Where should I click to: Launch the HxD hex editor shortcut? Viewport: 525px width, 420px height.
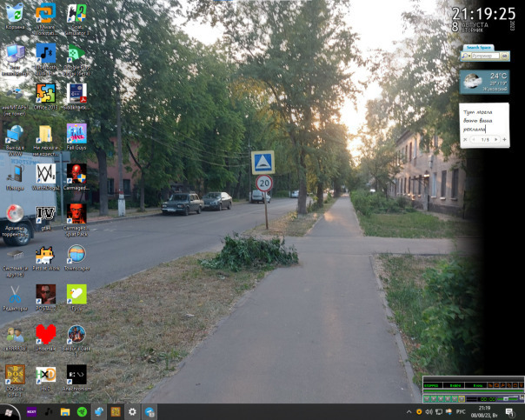46,377
